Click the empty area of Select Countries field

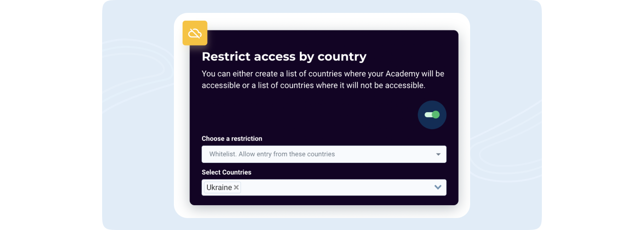[336, 187]
